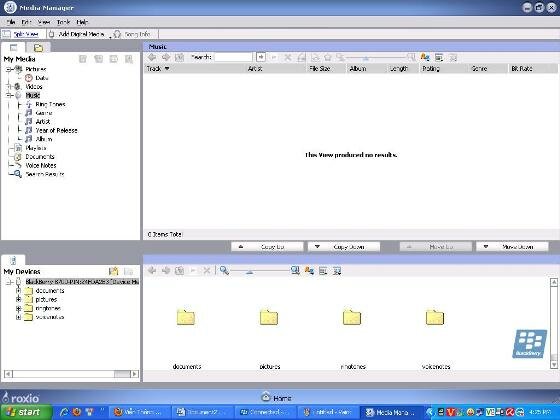This screenshot has width=560, height=420.
Task: Click the Windows Start button
Action: coord(26,412)
